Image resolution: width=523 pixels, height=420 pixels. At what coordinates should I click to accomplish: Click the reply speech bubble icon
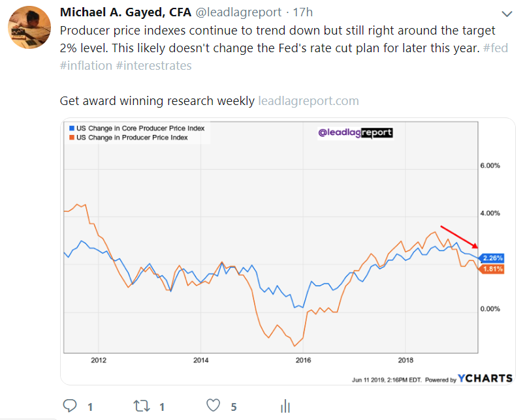coord(70,406)
